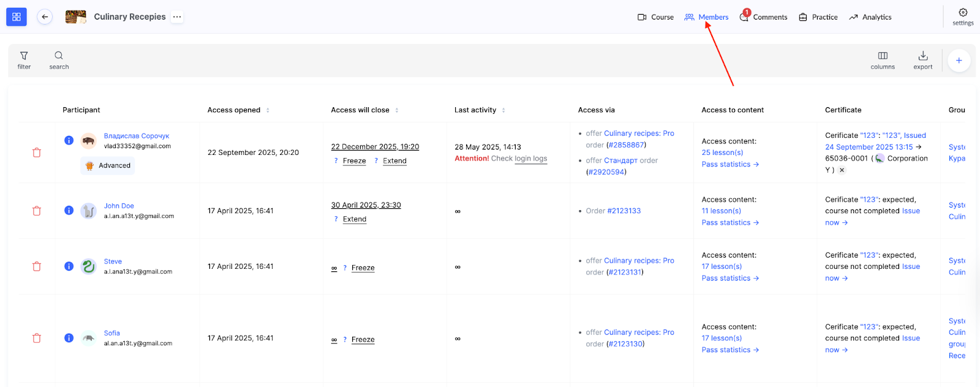Click the plus add member button
The width and height of the screenshot is (980, 387).
click(959, 61)
